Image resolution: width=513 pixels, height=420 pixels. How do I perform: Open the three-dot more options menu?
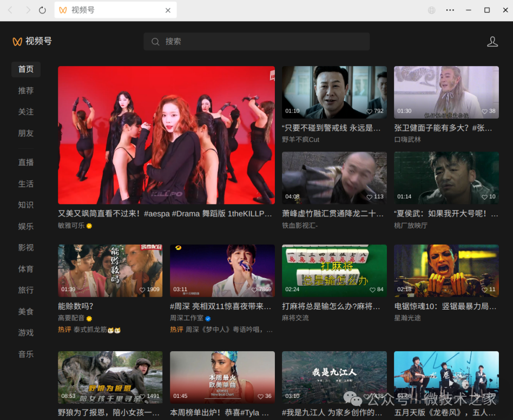[x=450, y=10]
